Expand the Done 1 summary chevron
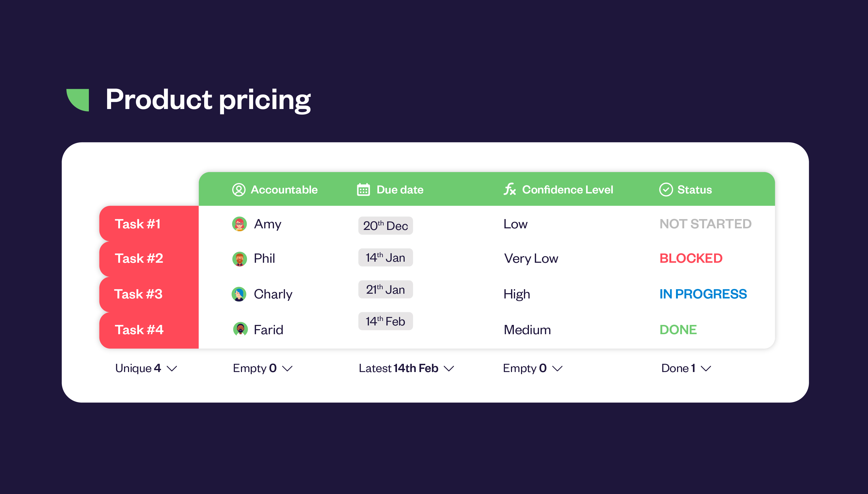This screenshot has height=494, width=868. 706,369
